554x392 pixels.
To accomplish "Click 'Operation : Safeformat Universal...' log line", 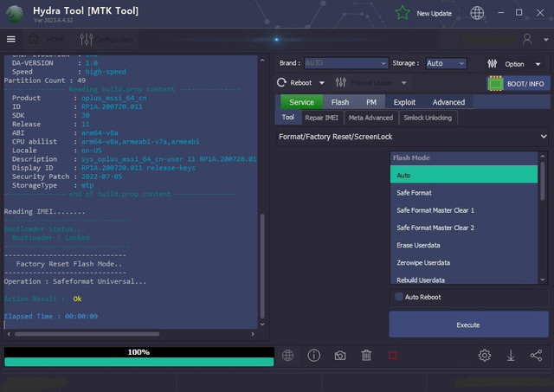I will (75, 281).
